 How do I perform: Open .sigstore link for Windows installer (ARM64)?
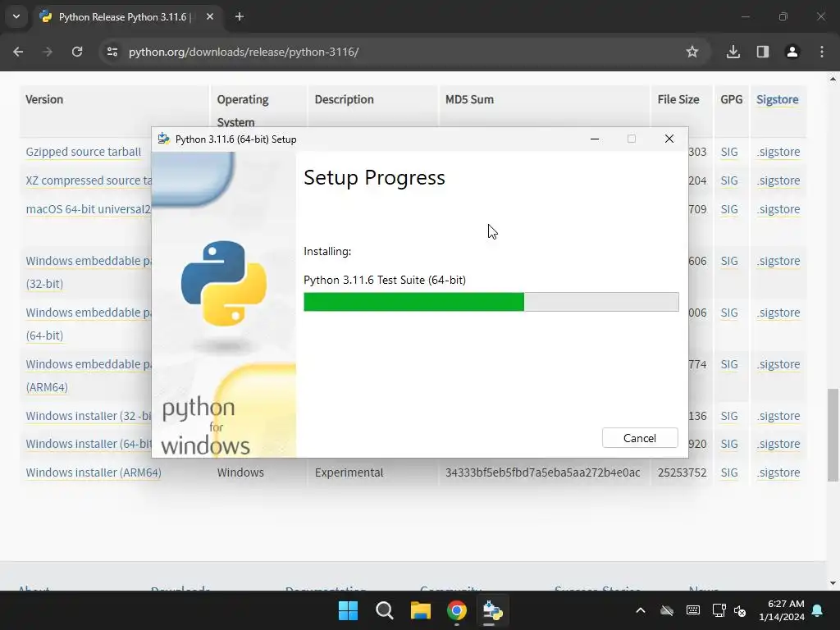tap(778, 472)
